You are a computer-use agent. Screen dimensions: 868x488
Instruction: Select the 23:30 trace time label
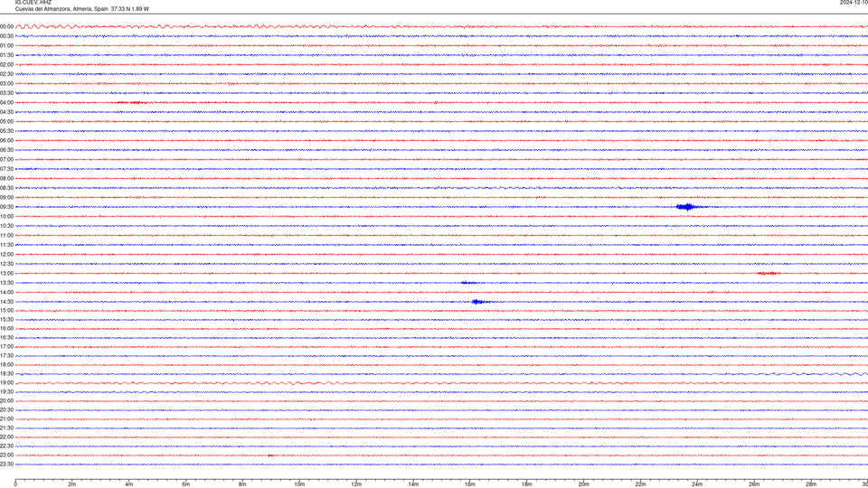(6, 465)
